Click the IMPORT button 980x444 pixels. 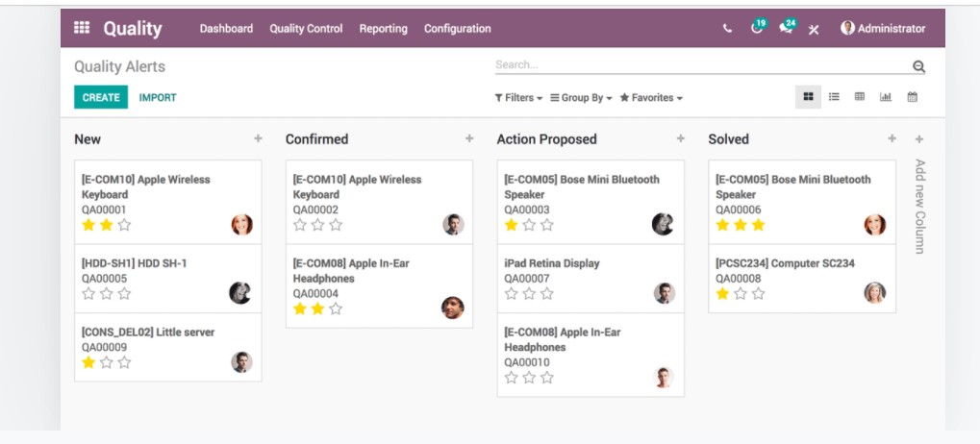coord(158,97)
